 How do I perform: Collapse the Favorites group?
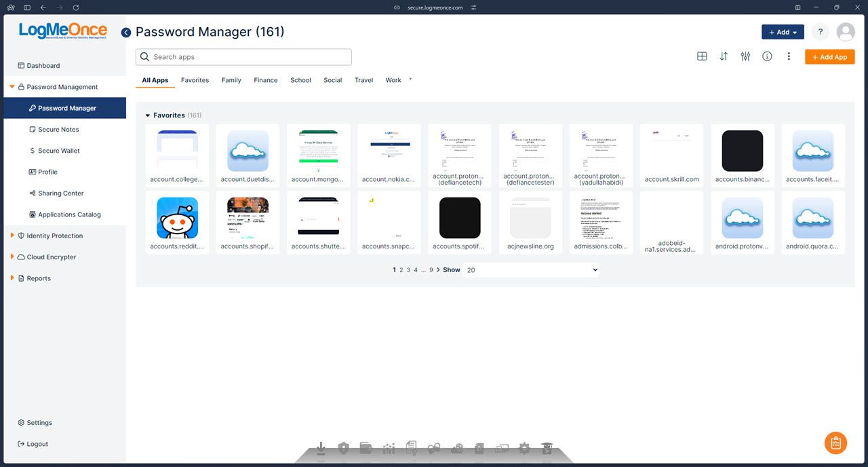pos(148,115)
